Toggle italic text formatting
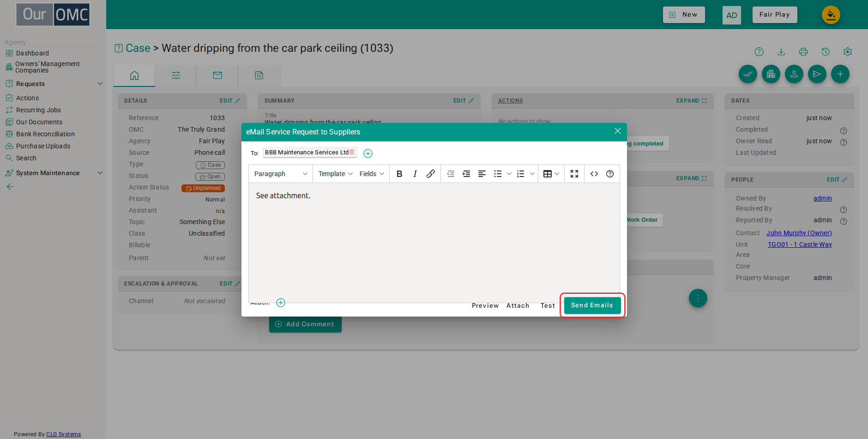Viewport: 868px width, 439px height. point(415,174)
